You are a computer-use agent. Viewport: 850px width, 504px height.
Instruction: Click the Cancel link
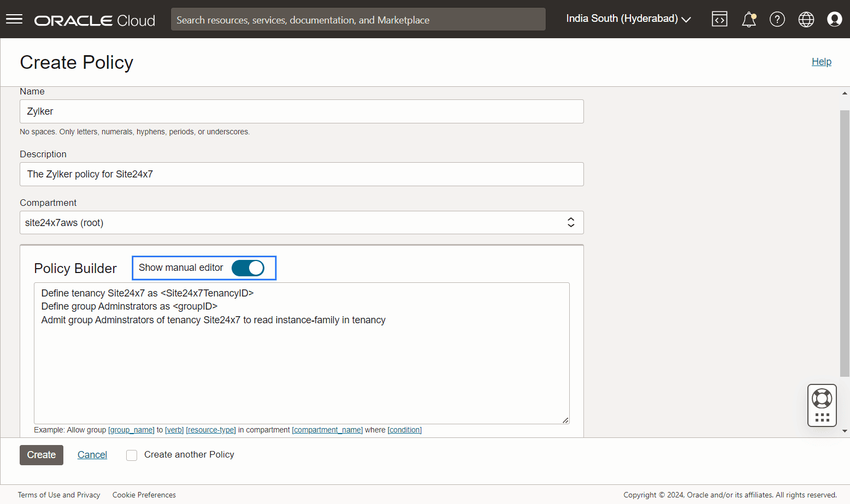[x=92, y=455]
